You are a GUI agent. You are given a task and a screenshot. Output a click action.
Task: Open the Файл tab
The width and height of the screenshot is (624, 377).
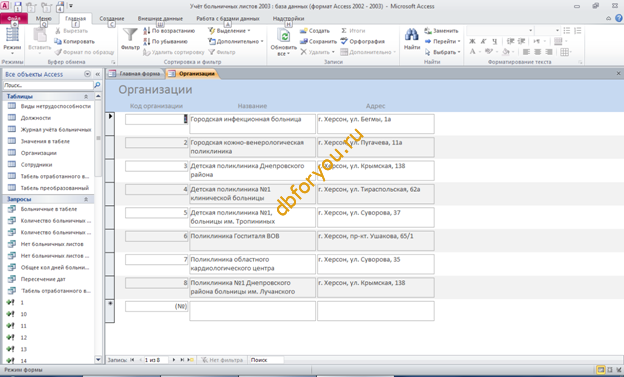point(14,18)
